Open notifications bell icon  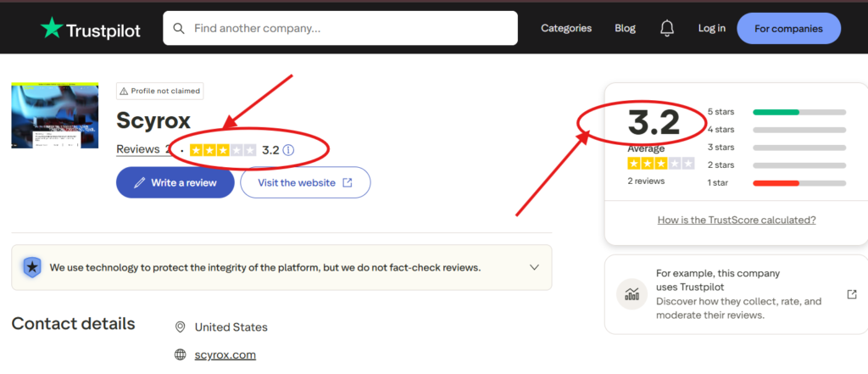click(667, 28)
